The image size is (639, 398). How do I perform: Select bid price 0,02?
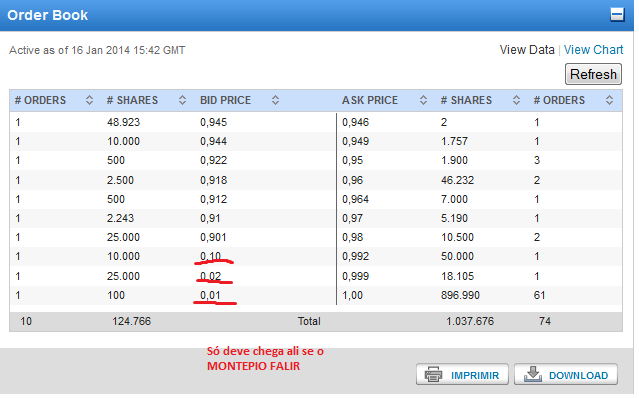(x=210, y=276)
